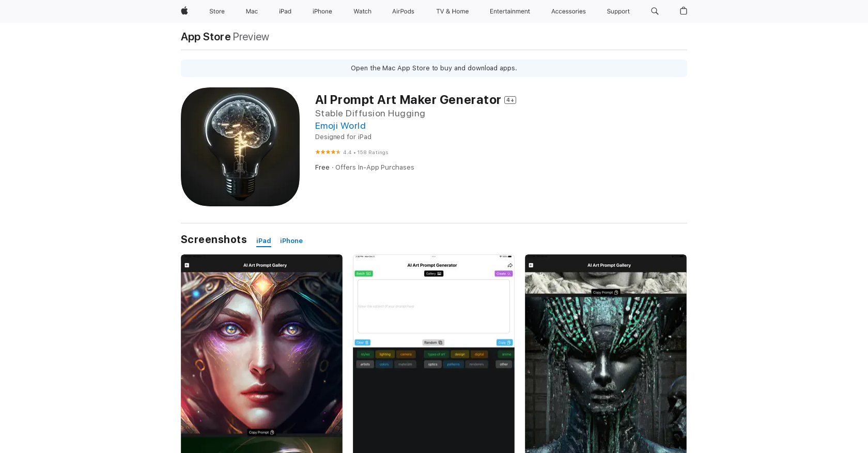Open the iPad nav menu
Screen dimensions: 868x453
coord(285,11)
